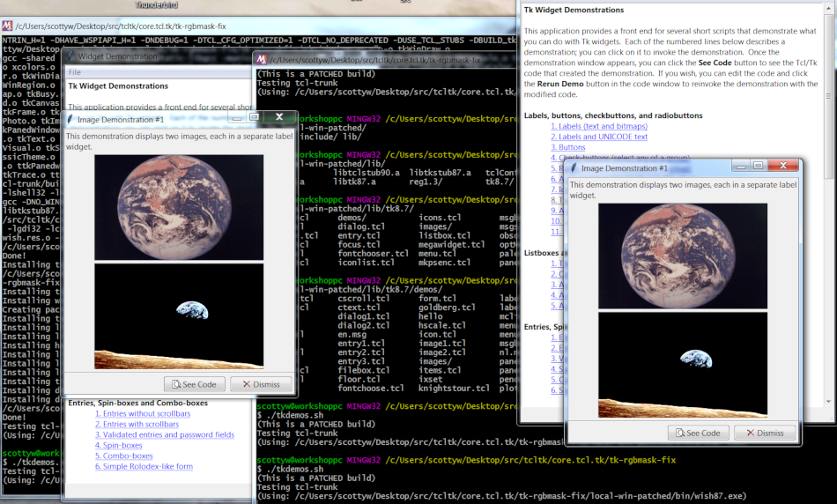This screenshot has width=837, height=504.
Task: Click the Earthrise image in left Image Demonstration
Action: 179,316
